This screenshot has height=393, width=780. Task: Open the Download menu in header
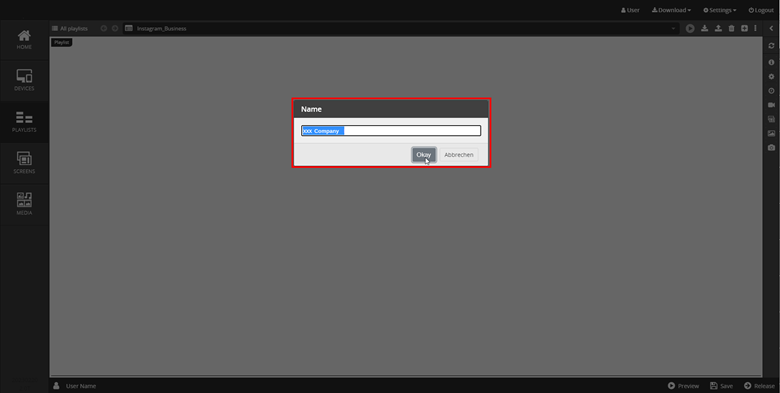coord(671,10)
